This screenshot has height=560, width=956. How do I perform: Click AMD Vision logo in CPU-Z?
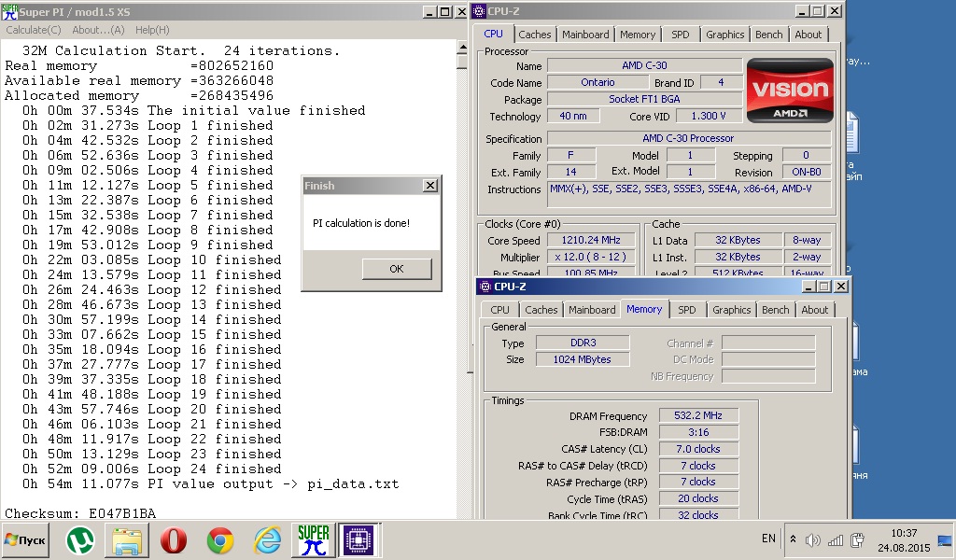[790, 91]
